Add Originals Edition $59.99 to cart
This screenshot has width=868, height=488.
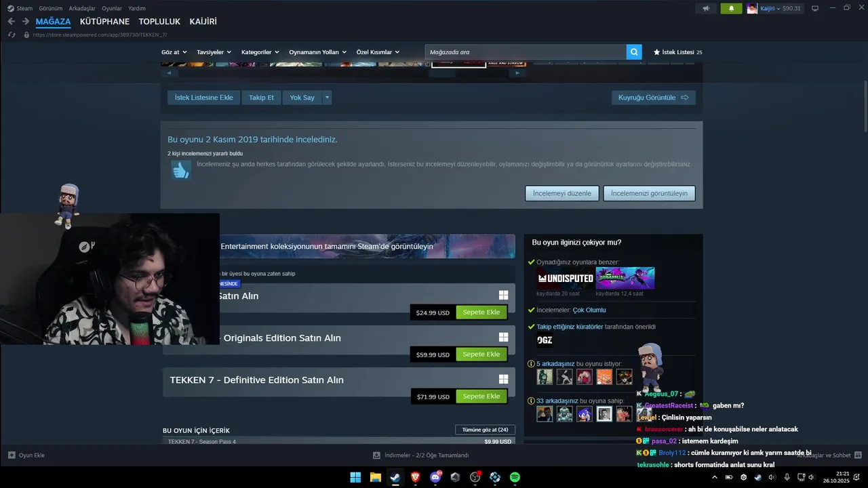[481, 354]
